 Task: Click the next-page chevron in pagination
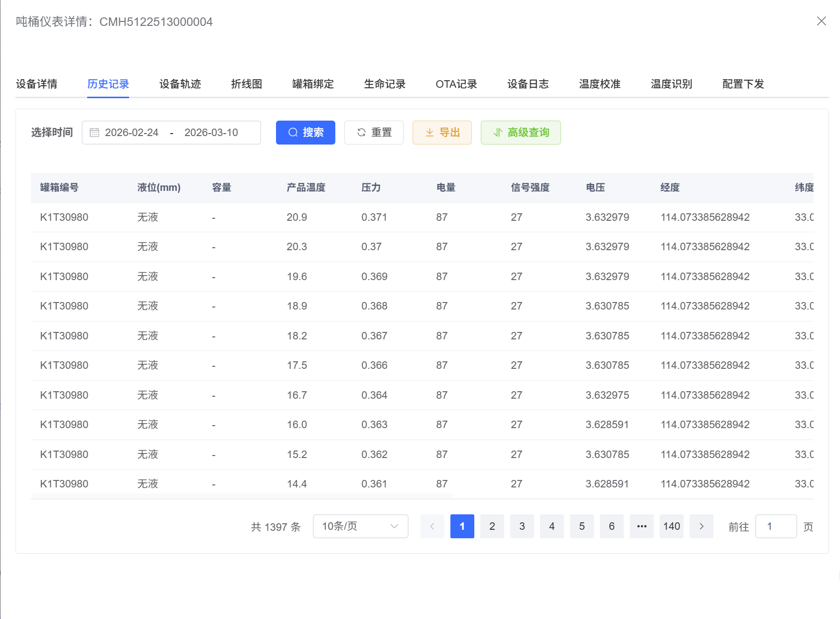tap(701, 526)
